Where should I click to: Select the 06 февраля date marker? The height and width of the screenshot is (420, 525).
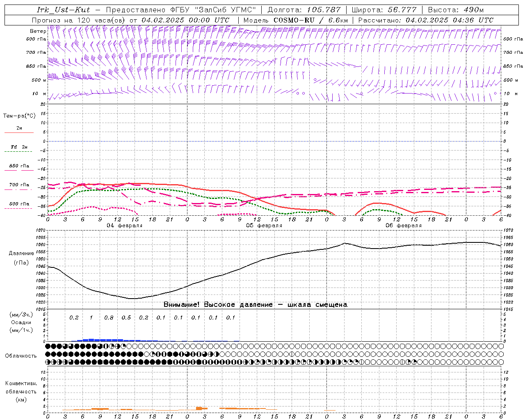point(403,226)
